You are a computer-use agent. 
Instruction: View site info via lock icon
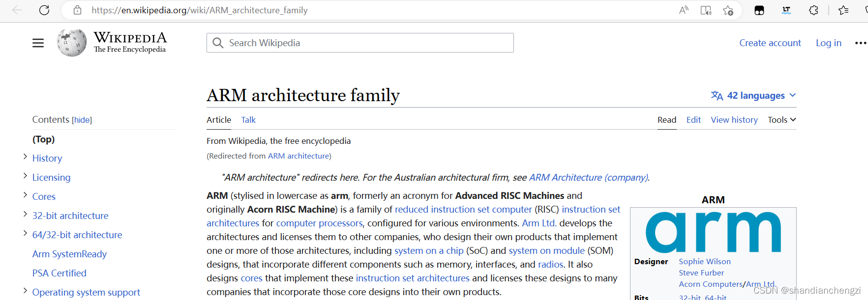[x=77, y=10]
